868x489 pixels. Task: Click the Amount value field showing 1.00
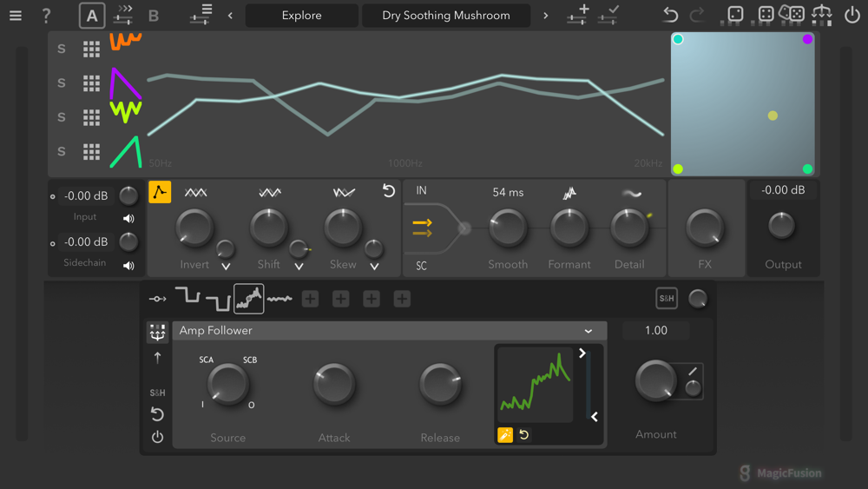point(656,330)
